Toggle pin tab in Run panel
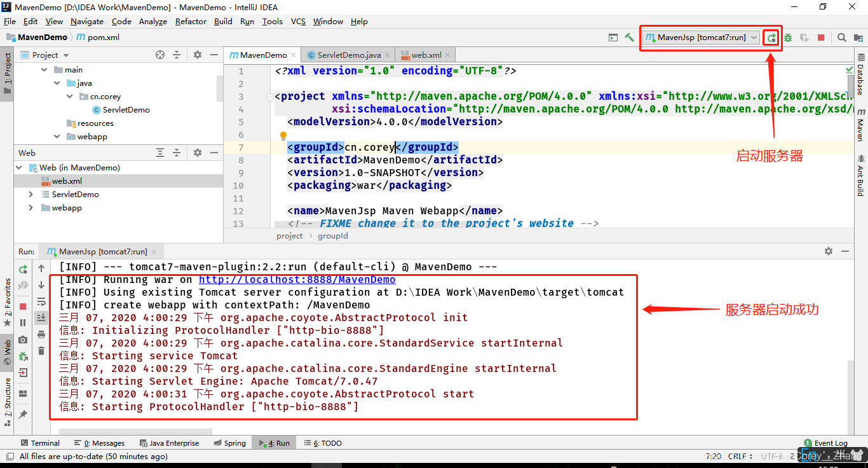 pos(23,414)
